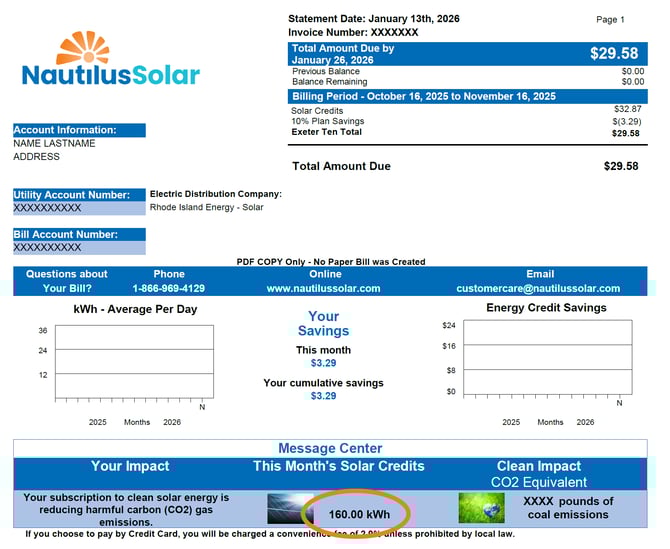Click the solar panel thumbnail image
Viewport: 670px width, 549px height.
290,508
